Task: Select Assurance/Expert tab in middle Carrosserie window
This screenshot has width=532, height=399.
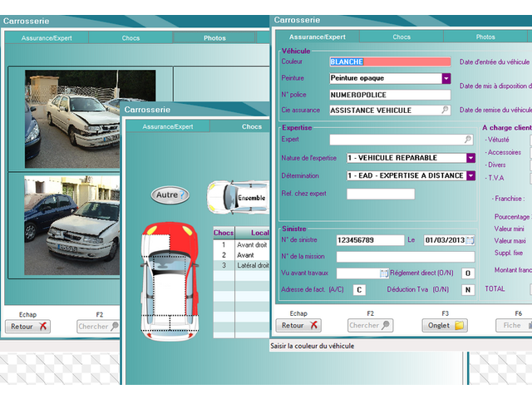Action: pos(168,126)
